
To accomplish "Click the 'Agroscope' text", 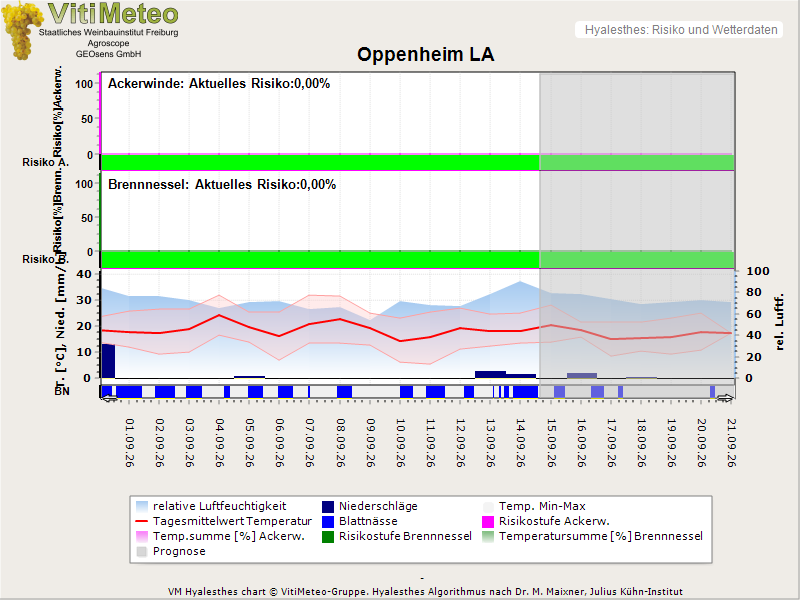I will coord(108,43).
